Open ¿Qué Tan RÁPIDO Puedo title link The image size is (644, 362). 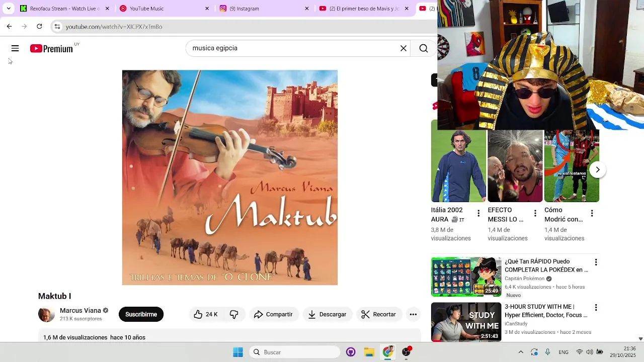[546, 265]
